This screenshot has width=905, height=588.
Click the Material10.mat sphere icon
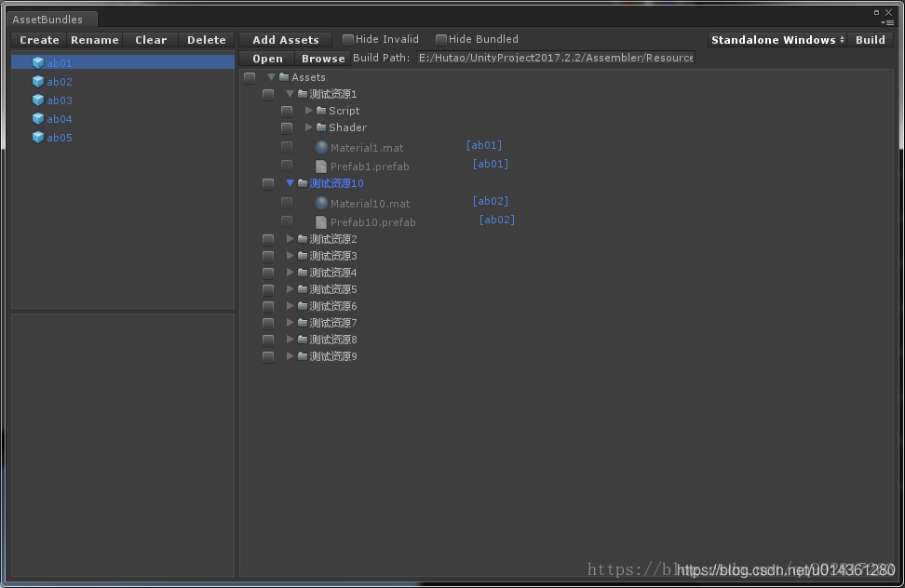pos(321,203)
